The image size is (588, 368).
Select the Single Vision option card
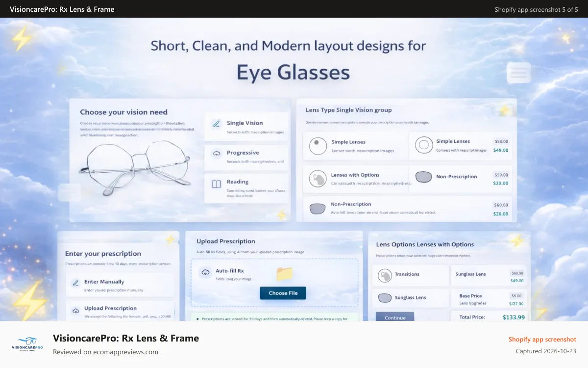pos(246,127)
